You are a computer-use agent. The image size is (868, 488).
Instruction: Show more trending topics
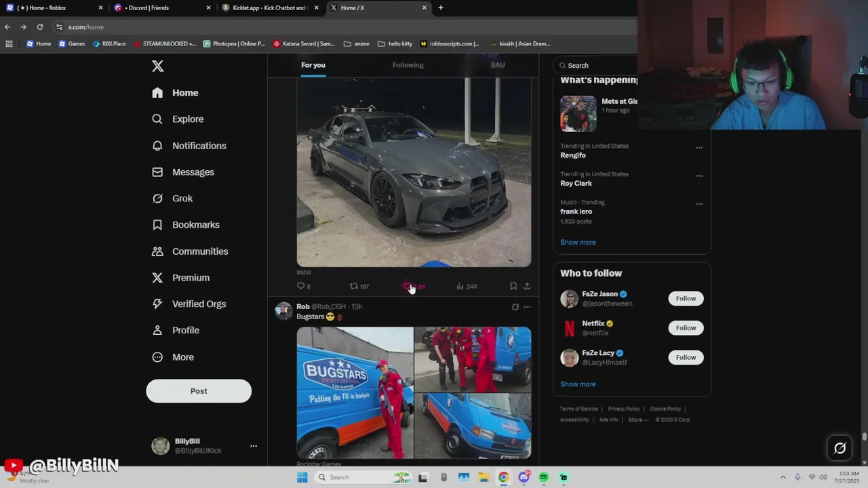[578, 242]
